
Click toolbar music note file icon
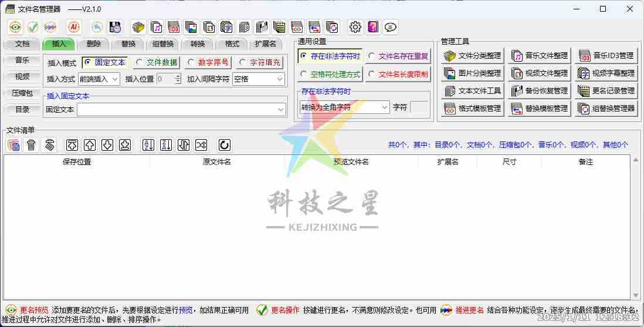pos(156,27)
